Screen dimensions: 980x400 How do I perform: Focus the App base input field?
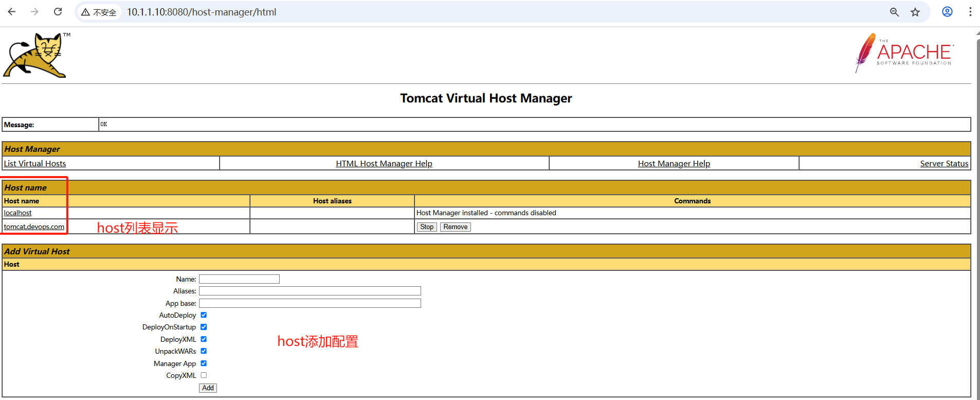(310, 303)
